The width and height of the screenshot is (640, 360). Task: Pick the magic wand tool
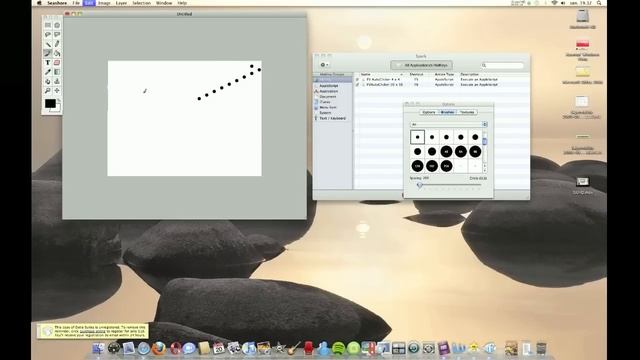[48, 44]
